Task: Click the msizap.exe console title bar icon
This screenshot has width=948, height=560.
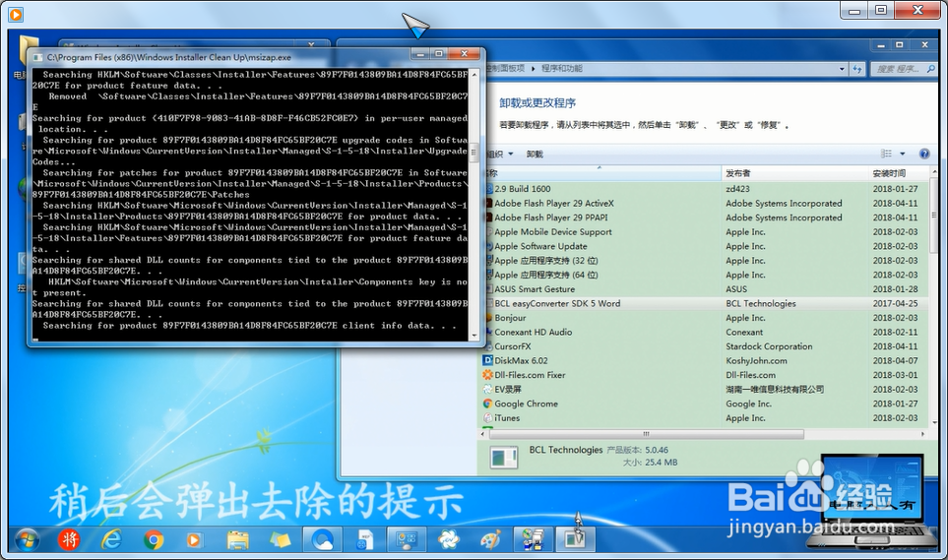Action: coord(37,57)
